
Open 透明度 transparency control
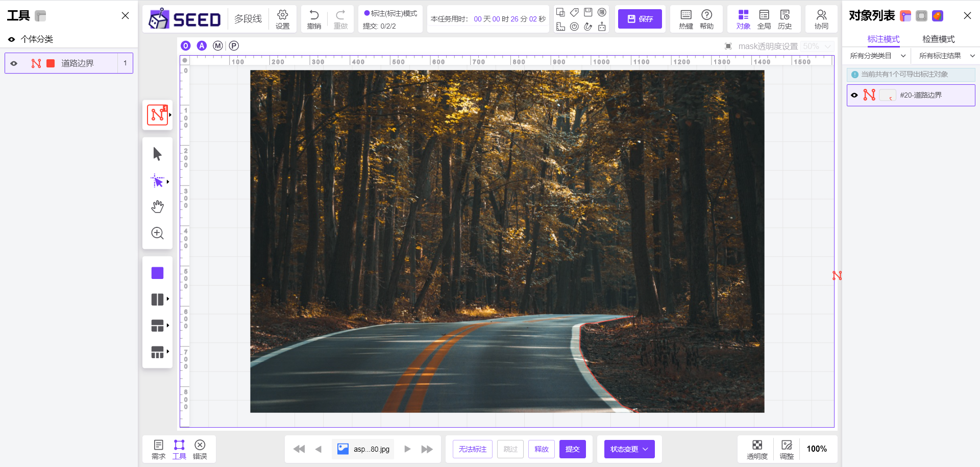[x=757, y=449]
